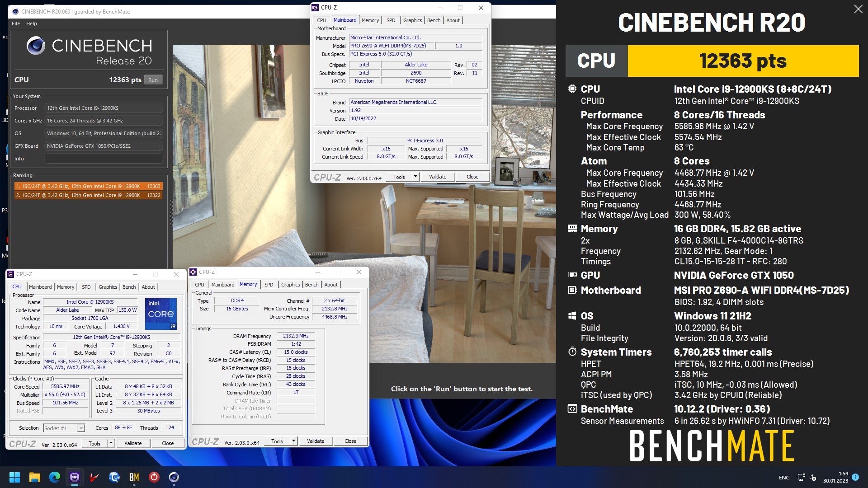Open the ENG language indicator
868x488 pixels.
pos(784,478)
